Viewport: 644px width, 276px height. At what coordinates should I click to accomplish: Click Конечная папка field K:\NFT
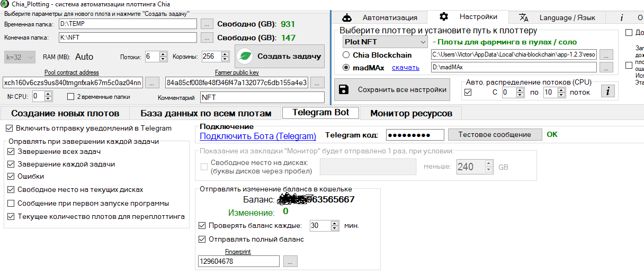pos(127,38)
